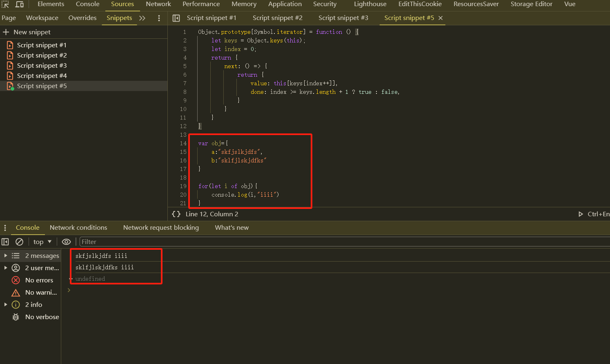This screenshot has width=610, height=364.
Task: Switch to the Page navigator tab
Action: [x=9, y=18]
